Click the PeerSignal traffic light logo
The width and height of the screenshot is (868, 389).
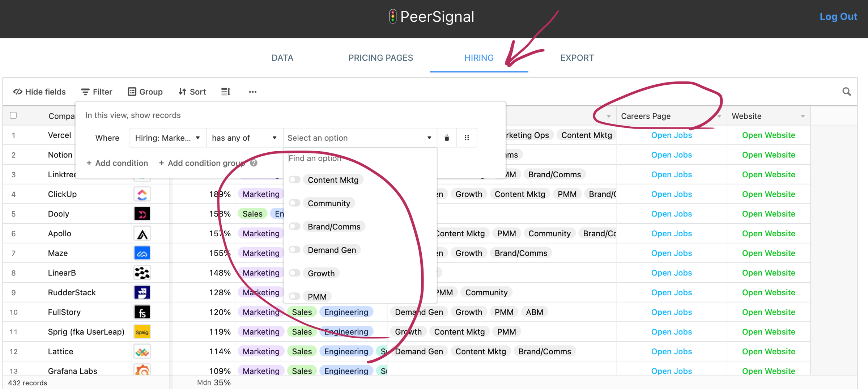click(392, 17)
